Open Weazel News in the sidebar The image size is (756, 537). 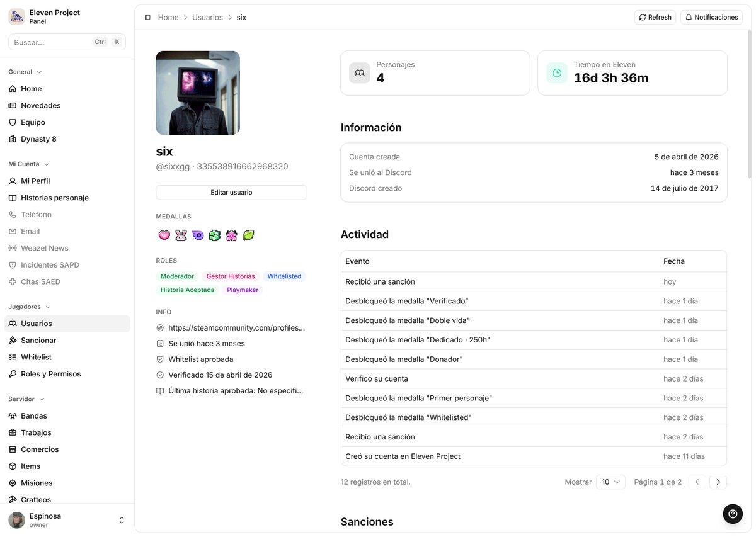(x=67, y=248)
